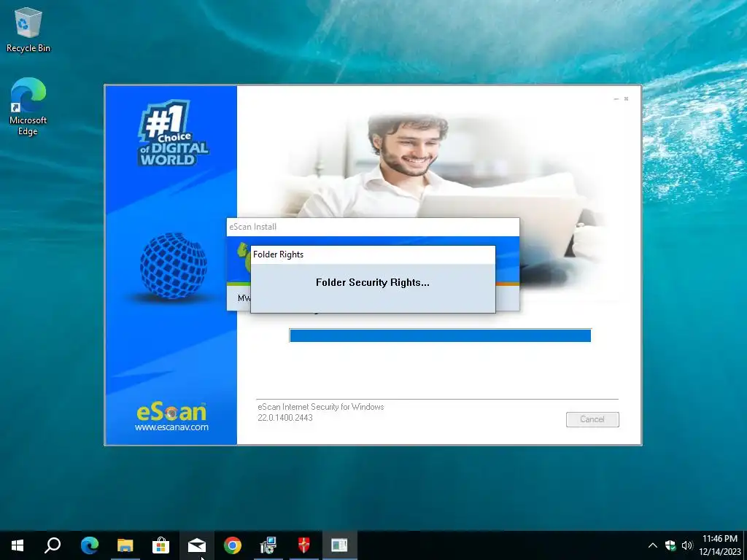Click the eScan Install dialog title bar
The image size is (747, 560).
373,227
